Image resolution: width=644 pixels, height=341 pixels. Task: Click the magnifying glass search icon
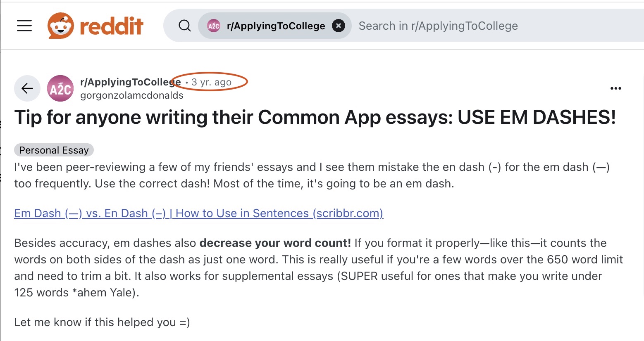[184, 26]
